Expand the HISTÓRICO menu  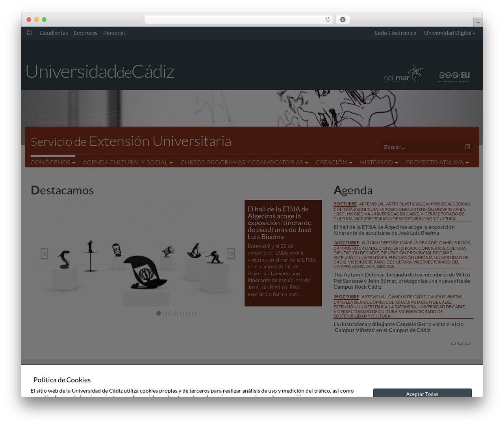(379, 162)
